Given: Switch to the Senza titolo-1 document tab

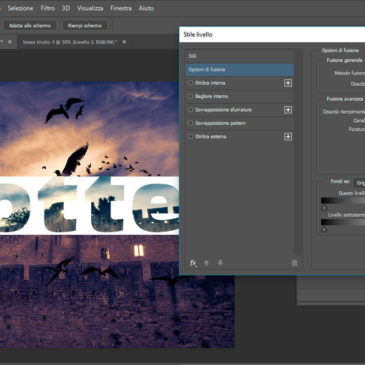Looking at the screenshot, I should [70, 42].
